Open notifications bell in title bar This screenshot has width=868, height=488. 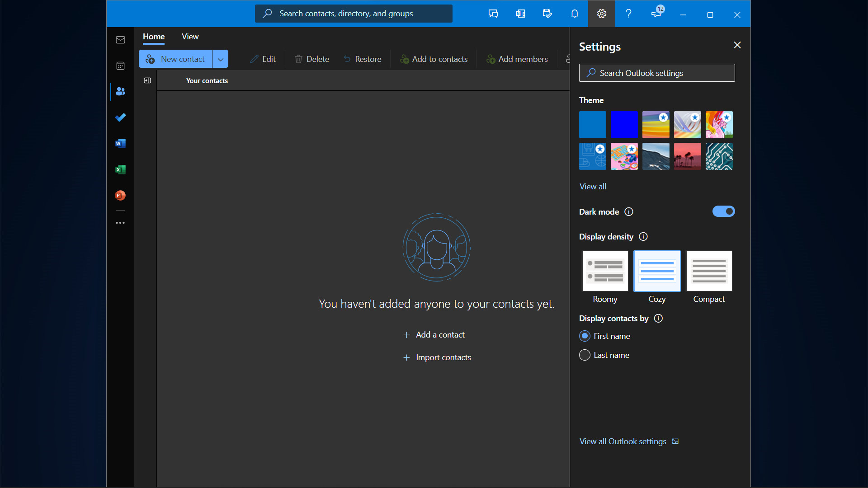[x=574, y=14]
